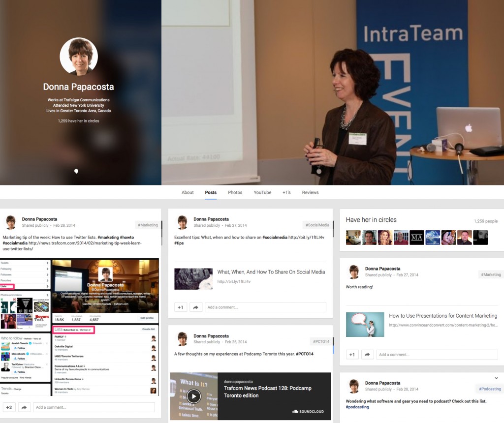Switch to the Photos tab
The height and width of the screenshot is (423, 504).
click(235, 192)
